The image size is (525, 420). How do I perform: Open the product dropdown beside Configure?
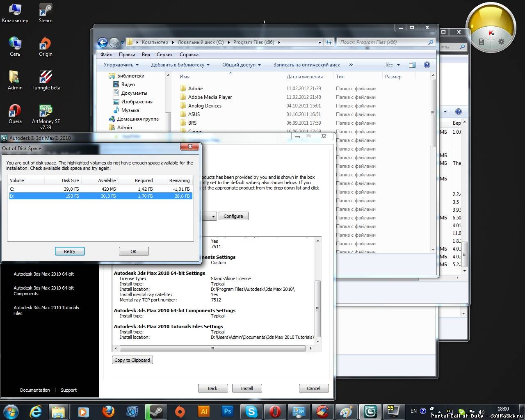[x=213, y=216]
